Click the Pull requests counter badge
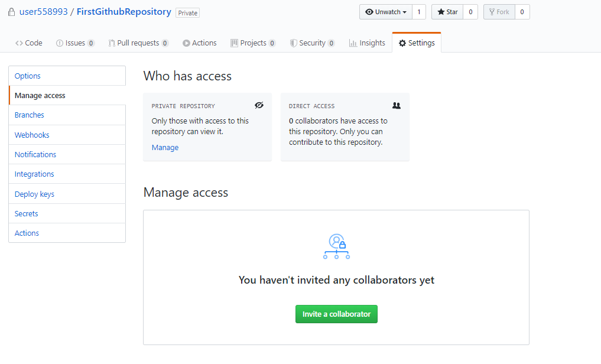The image size is (601, 364). (165, 43)
